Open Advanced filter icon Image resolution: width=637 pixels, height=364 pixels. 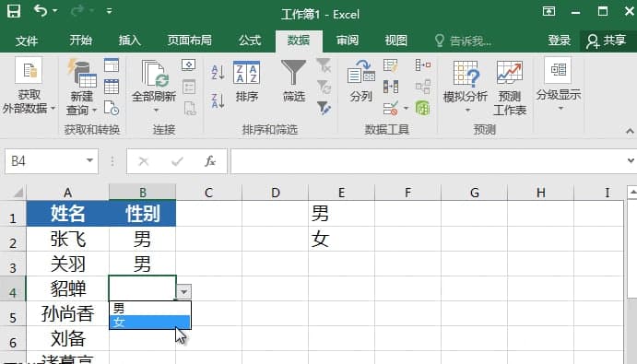[x=324, y=108]
